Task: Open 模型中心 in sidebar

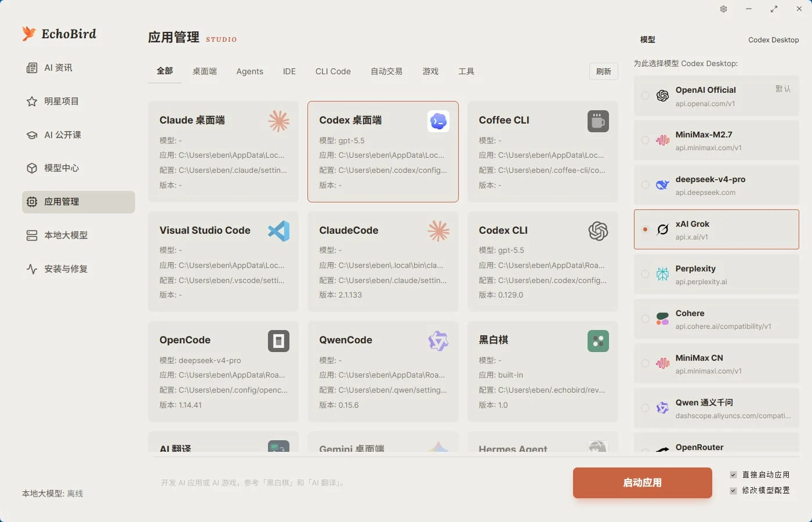Action: point(78,168)
